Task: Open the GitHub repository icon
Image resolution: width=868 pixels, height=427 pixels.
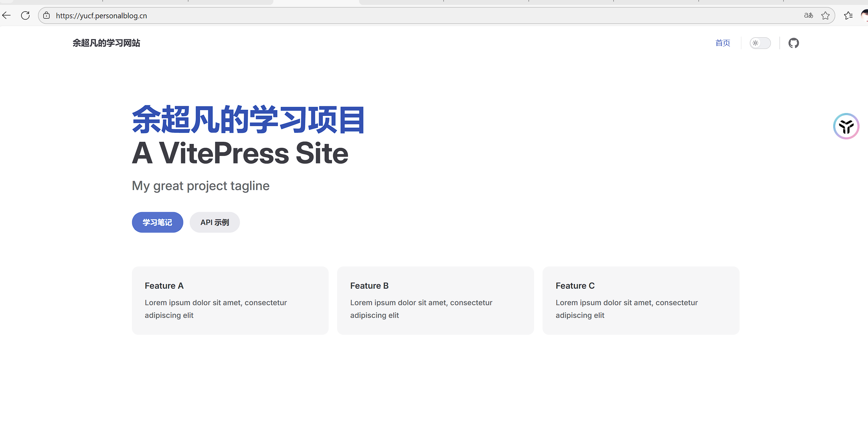Action: (794, 43)
